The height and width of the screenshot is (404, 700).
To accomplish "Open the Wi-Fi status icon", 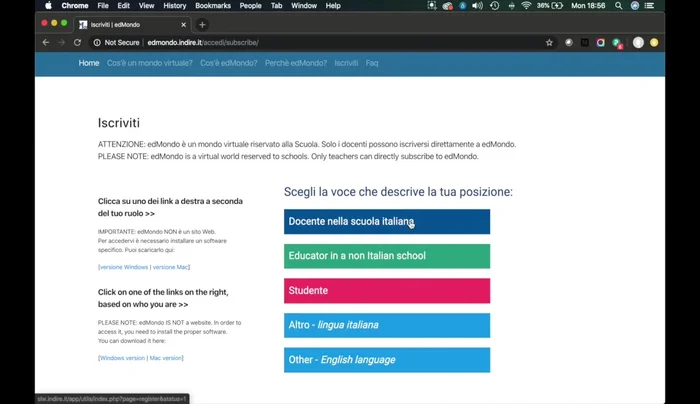I will [x=526, y=6].
